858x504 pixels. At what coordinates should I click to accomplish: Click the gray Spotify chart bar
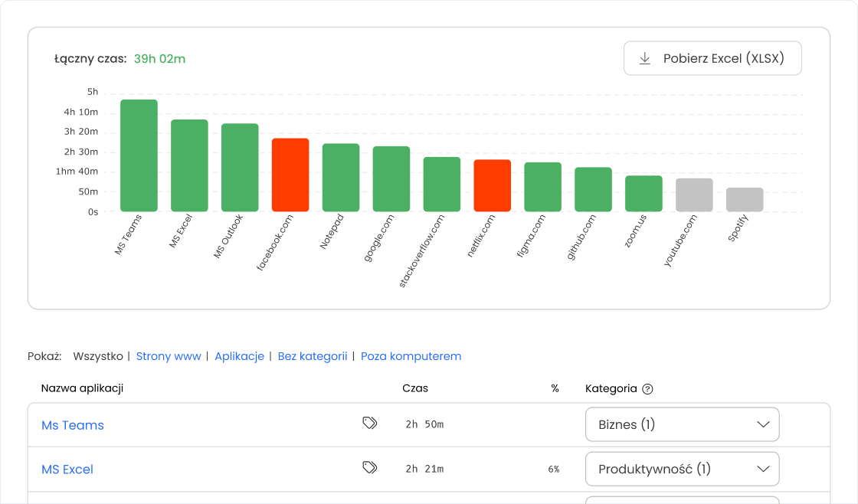click(745, 200)
